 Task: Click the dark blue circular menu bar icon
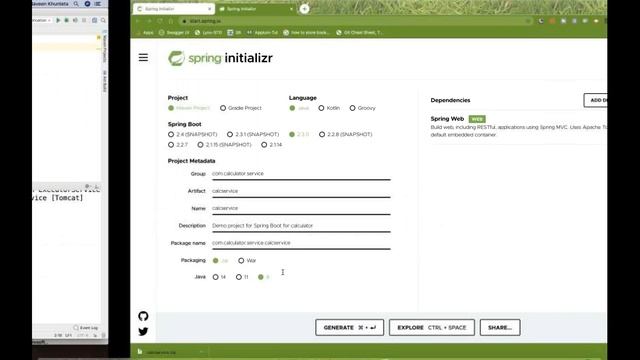tap(87, 4)
